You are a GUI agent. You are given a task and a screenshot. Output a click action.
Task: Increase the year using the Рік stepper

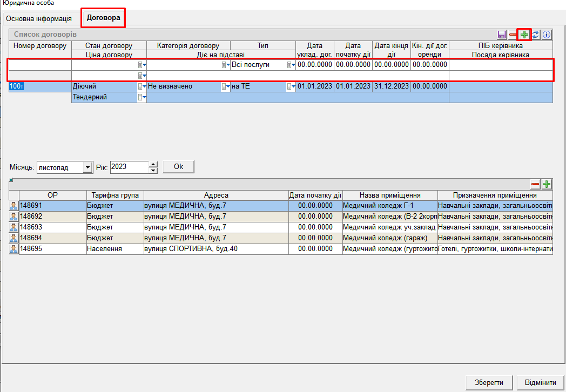coord(153,164)
